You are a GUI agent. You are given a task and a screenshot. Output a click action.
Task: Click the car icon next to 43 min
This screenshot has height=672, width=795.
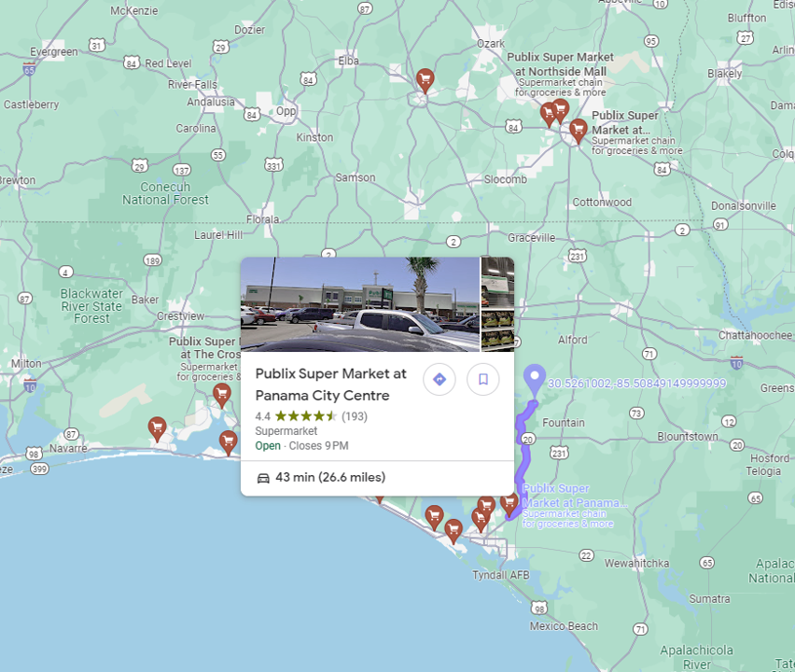tap(263, 478)
